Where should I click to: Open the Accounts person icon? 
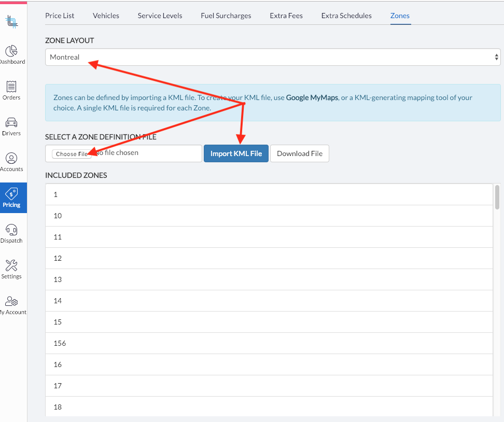click(x=11, y=158)
